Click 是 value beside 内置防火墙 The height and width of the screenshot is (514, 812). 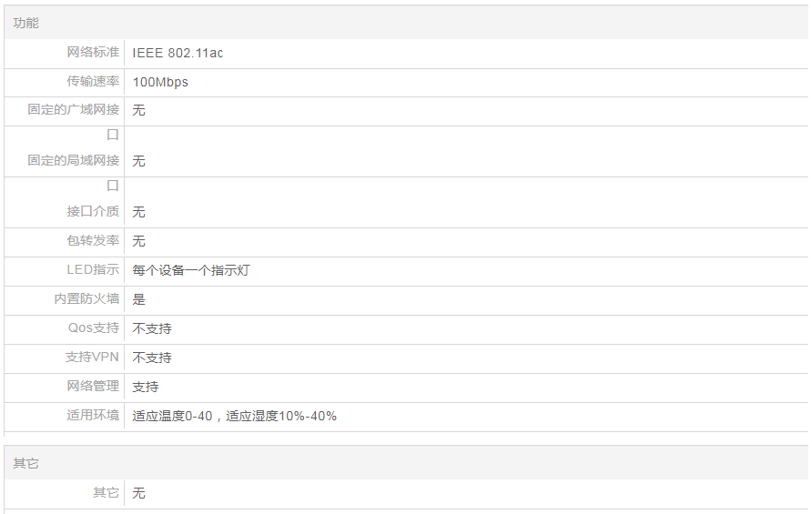coord(139,299)
